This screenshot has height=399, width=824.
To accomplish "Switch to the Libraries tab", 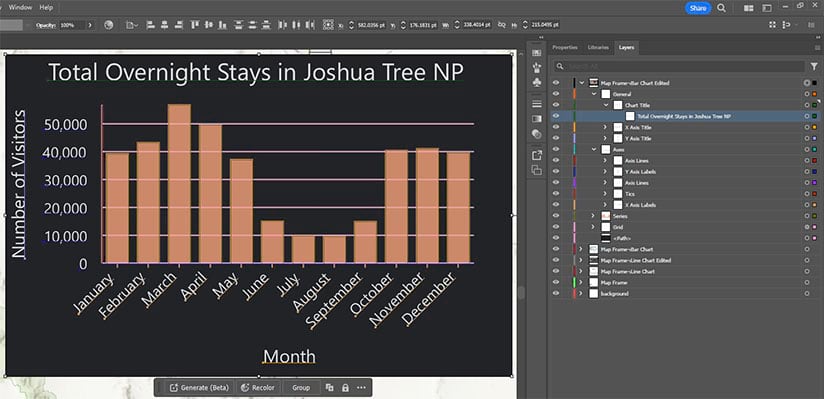I will [x=598, y=47].
